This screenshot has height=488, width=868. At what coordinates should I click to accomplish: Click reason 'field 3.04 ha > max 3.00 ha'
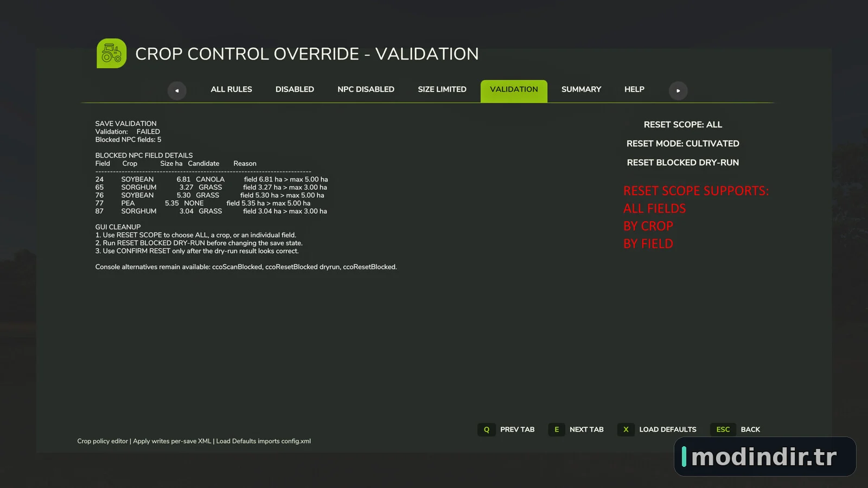point(285,211)
